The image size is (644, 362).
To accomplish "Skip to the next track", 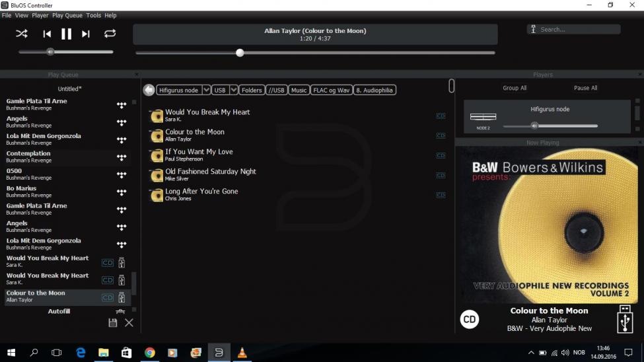I will [x=85, y=34].
